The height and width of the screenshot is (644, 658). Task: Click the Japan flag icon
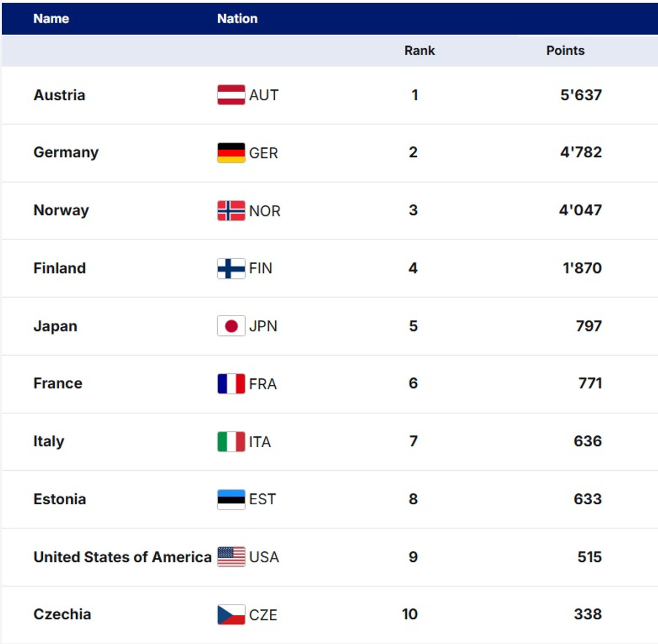231,326
